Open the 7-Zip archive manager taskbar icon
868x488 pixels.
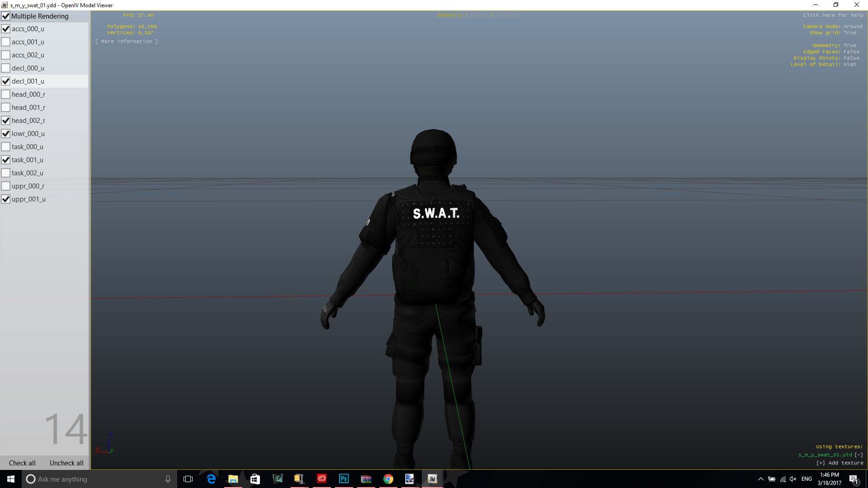pyautogui.click(x=299, y=479)
